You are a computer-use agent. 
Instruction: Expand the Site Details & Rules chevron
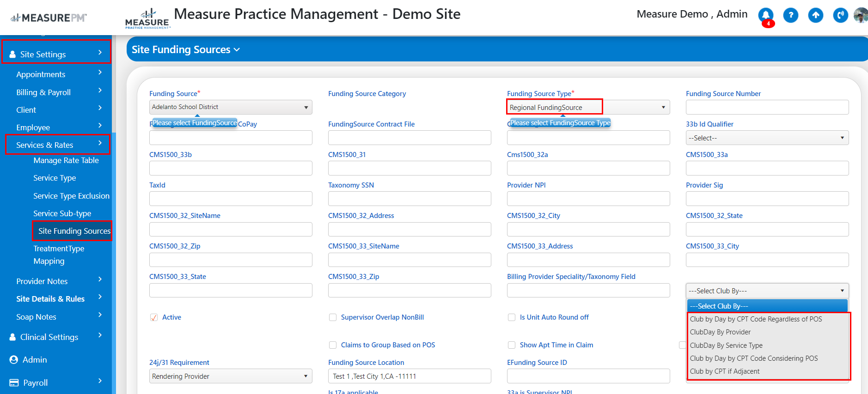tap(100, 297)
